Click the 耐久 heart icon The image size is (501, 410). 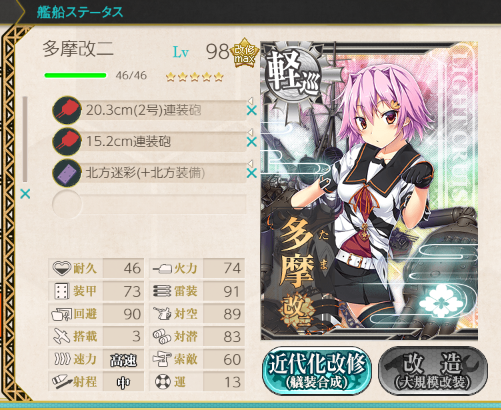point(62,268)
